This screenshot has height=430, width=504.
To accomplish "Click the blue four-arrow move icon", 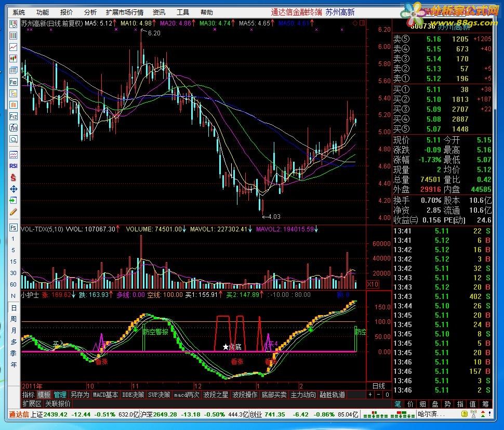I will point(13,189).
